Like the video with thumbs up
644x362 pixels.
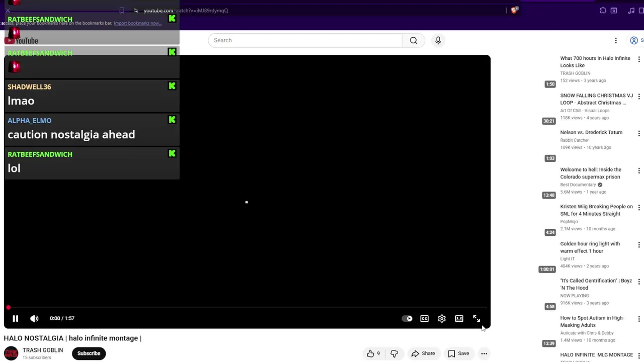coord(373,353)
